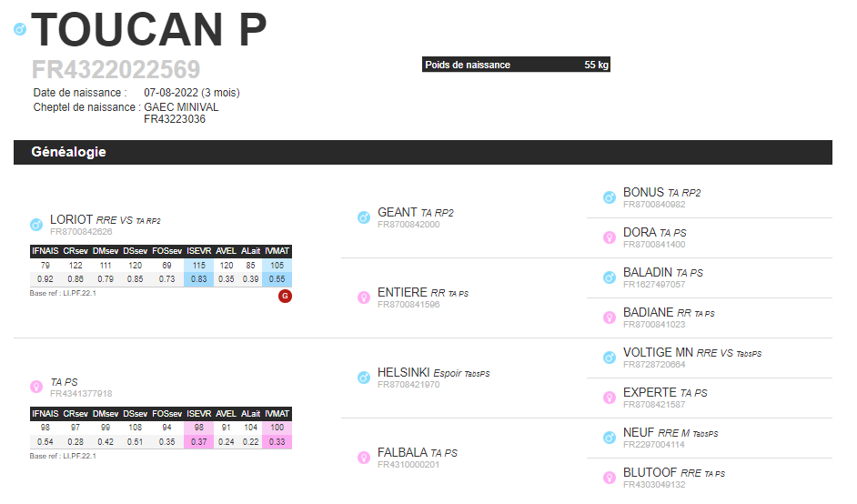
Task: Click the male icon next to LORIOT
Action: coord(36,225)
